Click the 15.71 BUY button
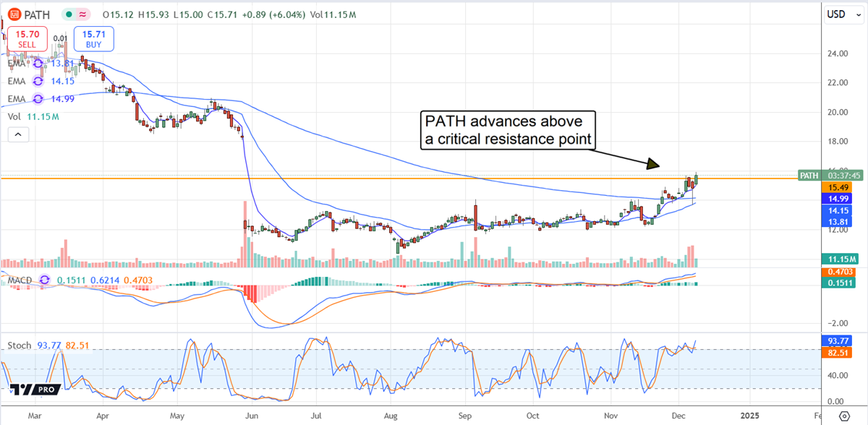The image size is (868, 425). [x=93, y=38]
